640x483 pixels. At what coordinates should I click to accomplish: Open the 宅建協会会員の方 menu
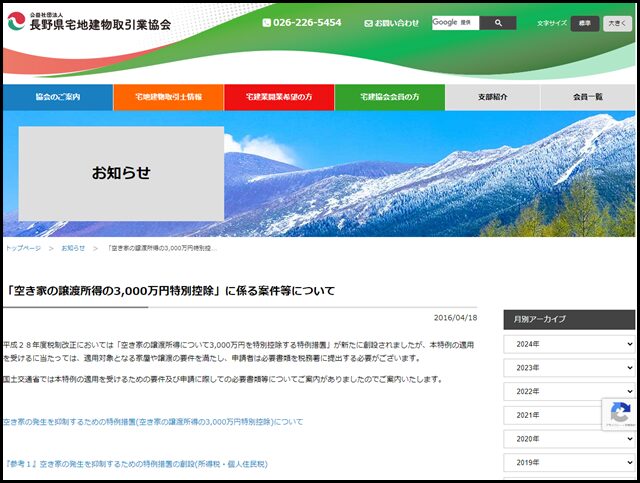(x=390, y=97)
